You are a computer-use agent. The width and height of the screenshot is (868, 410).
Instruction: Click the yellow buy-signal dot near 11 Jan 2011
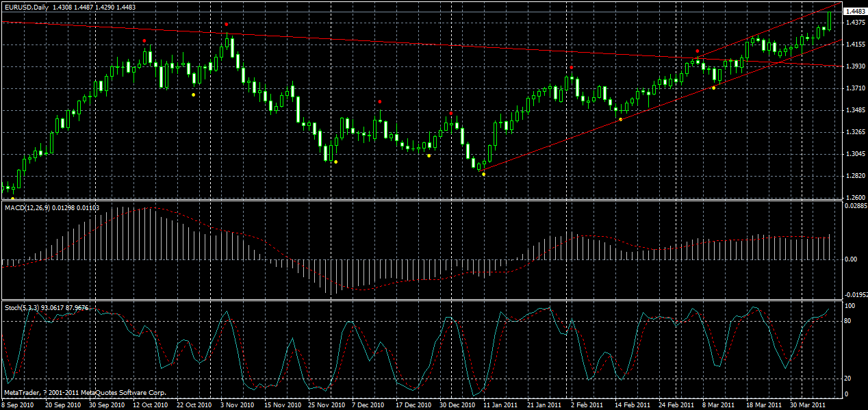click(x=484, y=174)
